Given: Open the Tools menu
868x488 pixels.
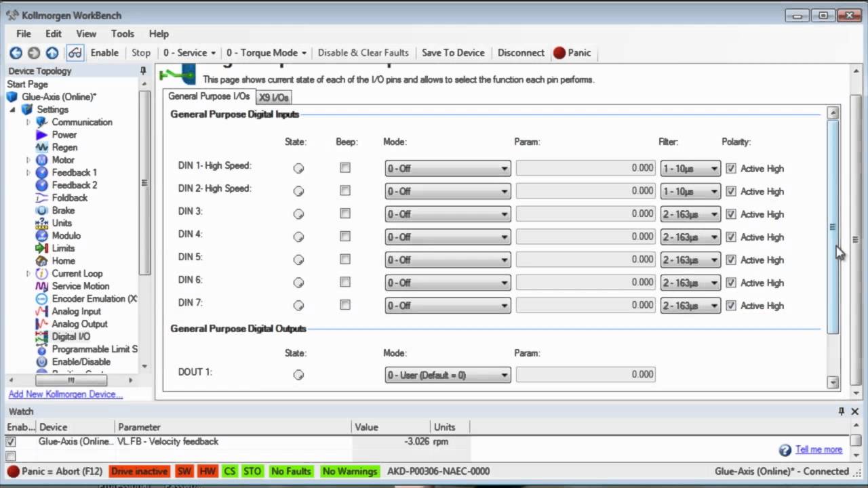Looking at the screenshot, I should [x=123, y=34].
